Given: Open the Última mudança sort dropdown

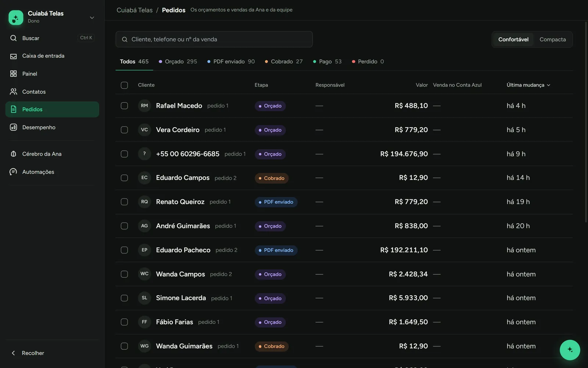Looking at the screenshot, I should pos(528,85).
